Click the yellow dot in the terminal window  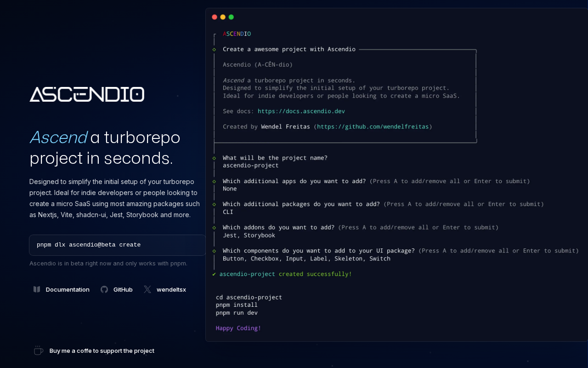coord(223,17)
